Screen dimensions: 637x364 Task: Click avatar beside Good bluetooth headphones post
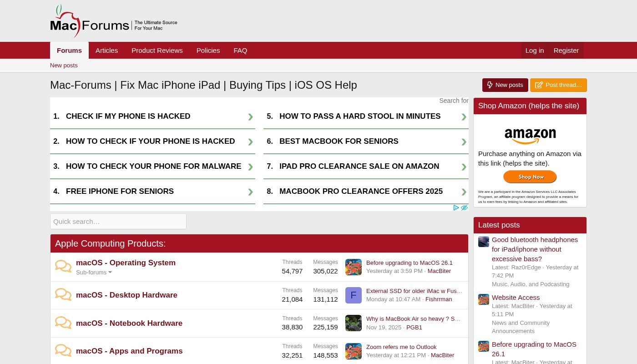coord(483,242)
